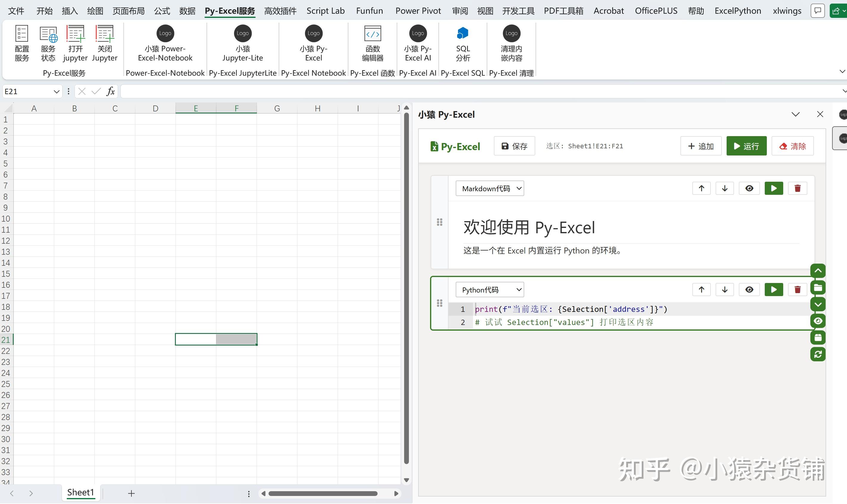Viewport: 847px width, 504px height.
Task: Open the Python代码 cell type dropdown
Action: 490,290
